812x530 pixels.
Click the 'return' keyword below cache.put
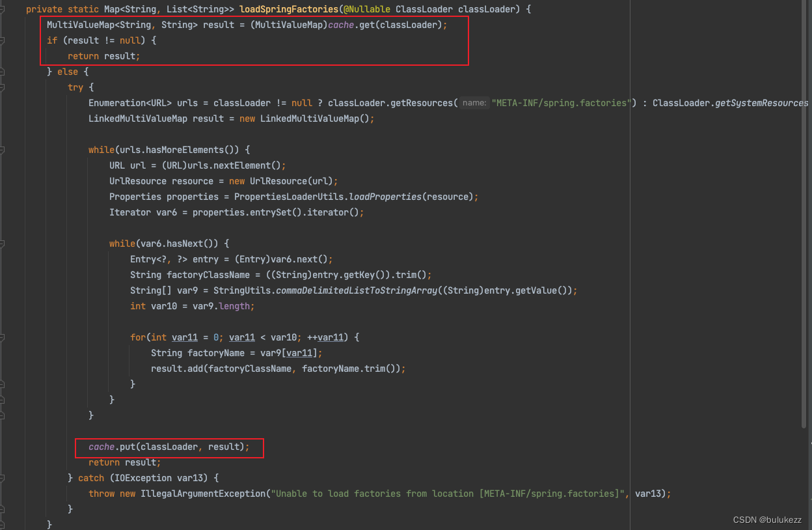point(104,462)
